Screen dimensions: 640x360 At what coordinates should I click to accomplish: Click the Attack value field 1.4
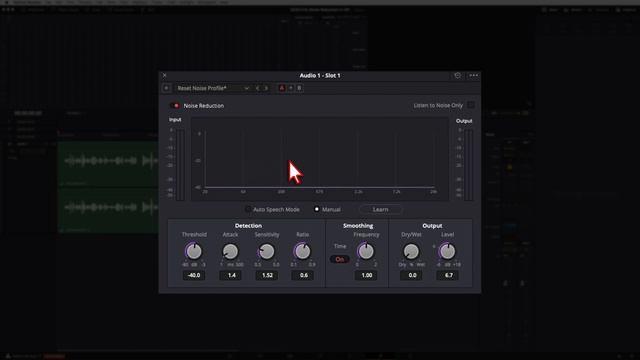coord(231,276)
